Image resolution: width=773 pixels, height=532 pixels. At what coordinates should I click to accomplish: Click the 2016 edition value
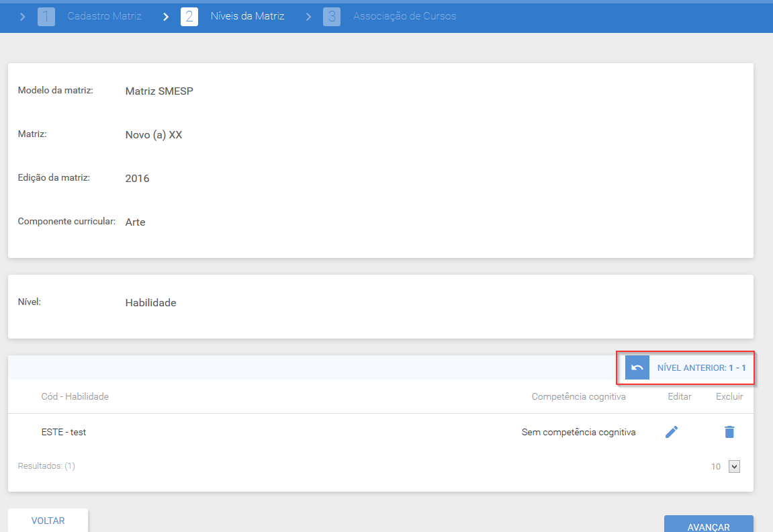coord(137,179)
